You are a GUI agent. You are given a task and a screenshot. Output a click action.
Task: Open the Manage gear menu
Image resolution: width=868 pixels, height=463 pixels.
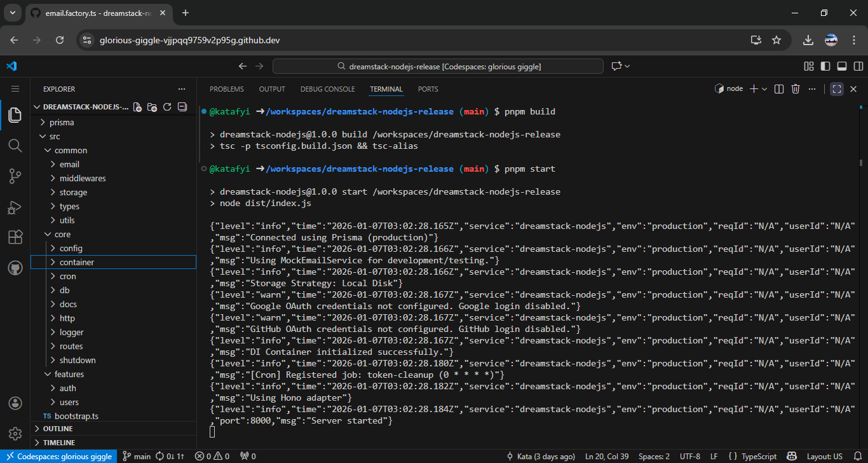point(15,434)
